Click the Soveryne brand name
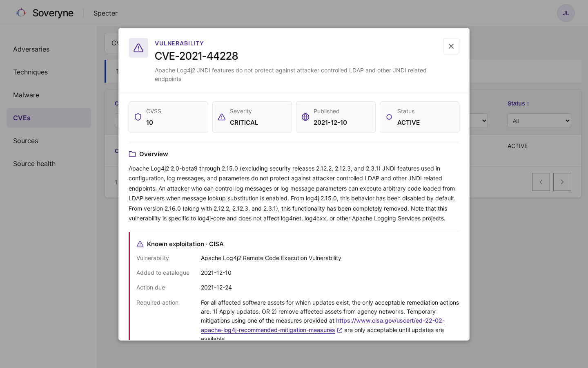This screenshot has height=368, width=588. [53, 13]
